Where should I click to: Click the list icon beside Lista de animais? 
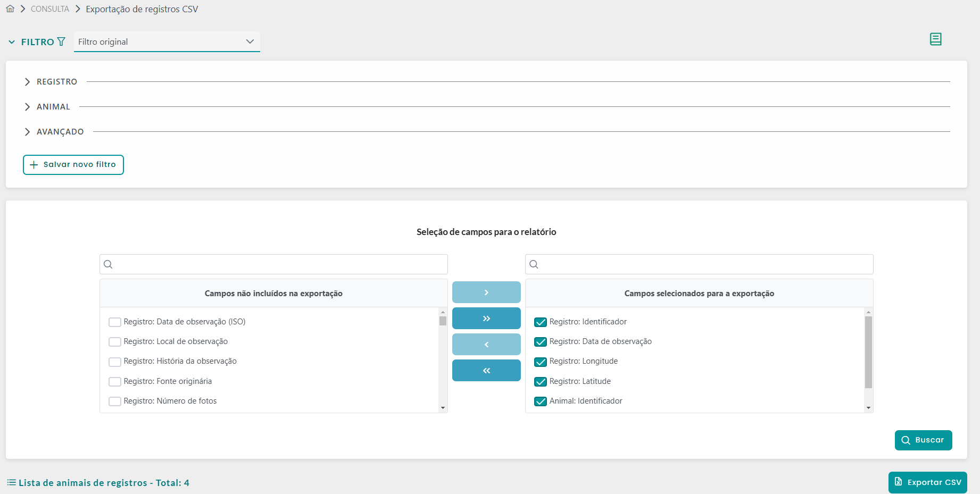pos(11,482)
